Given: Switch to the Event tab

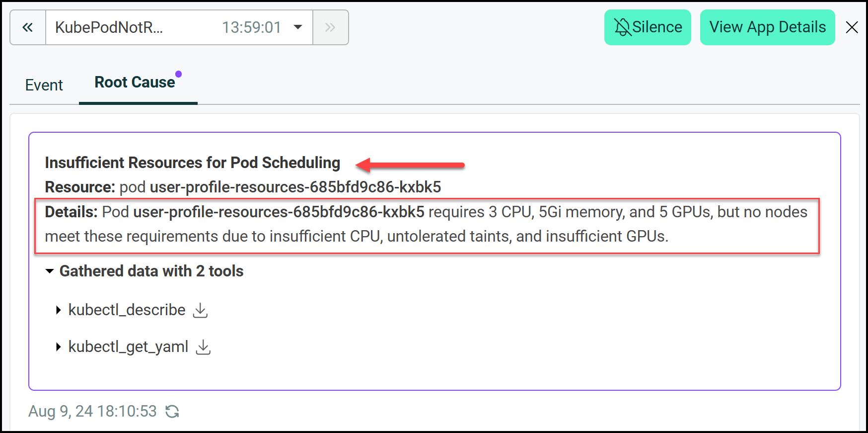Looking at the screenshot, I should (44, 85).
